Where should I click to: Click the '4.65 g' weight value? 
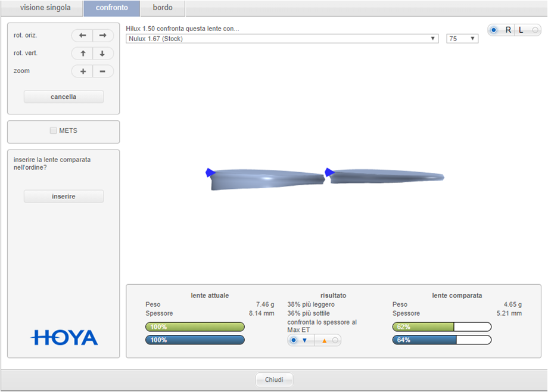[513, 304]
